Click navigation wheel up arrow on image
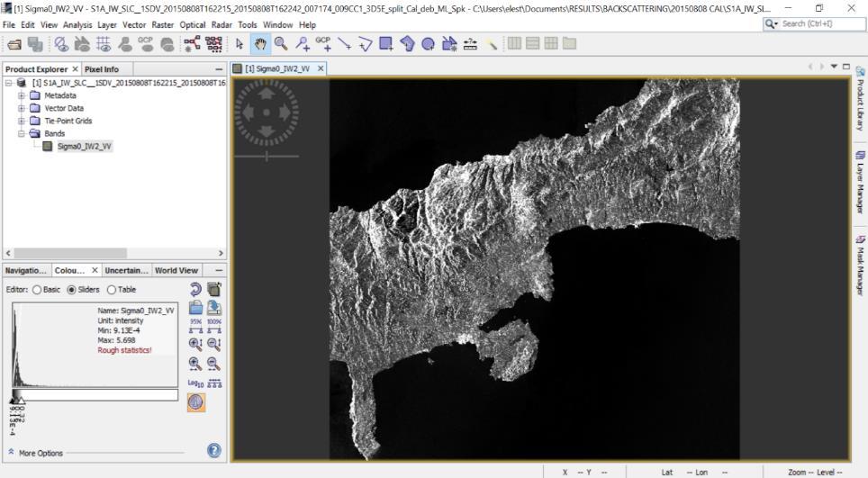 267,94
